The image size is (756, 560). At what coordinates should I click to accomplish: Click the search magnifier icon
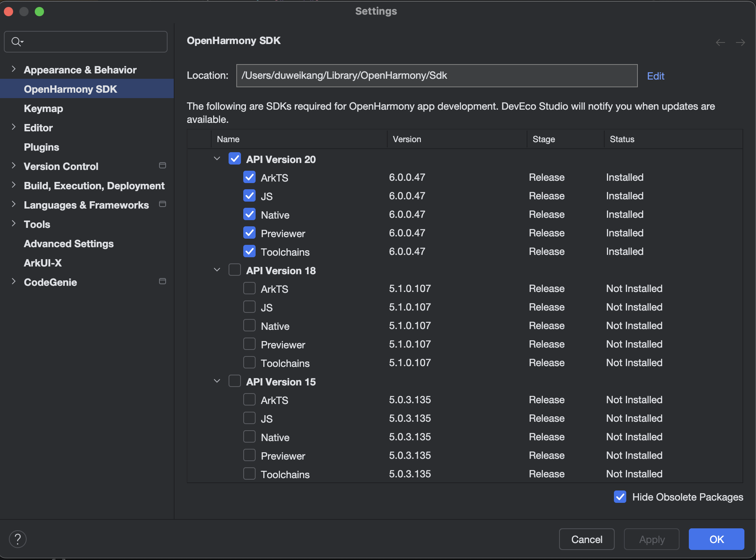pos(16,41)
